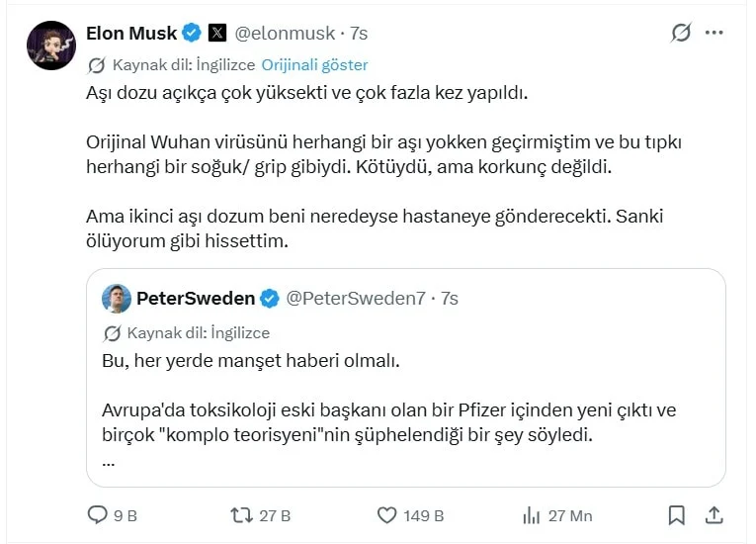Click the repost icon

coord(240,515)
